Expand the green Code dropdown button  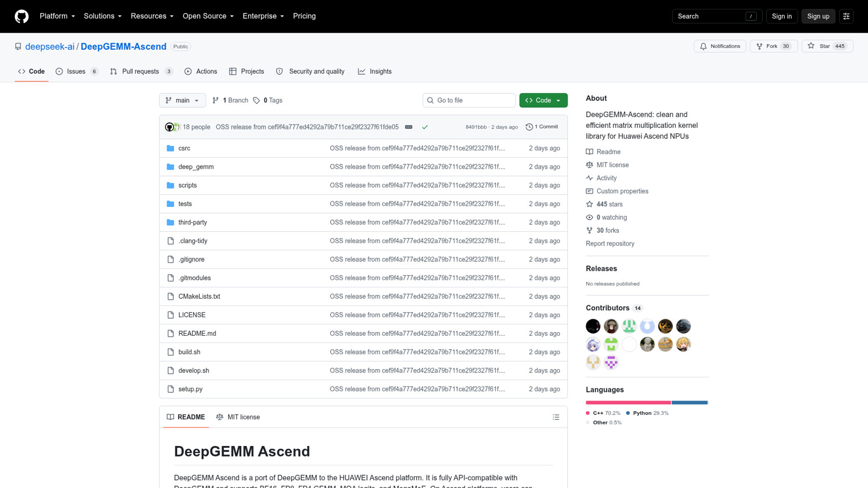coord(543,100)
